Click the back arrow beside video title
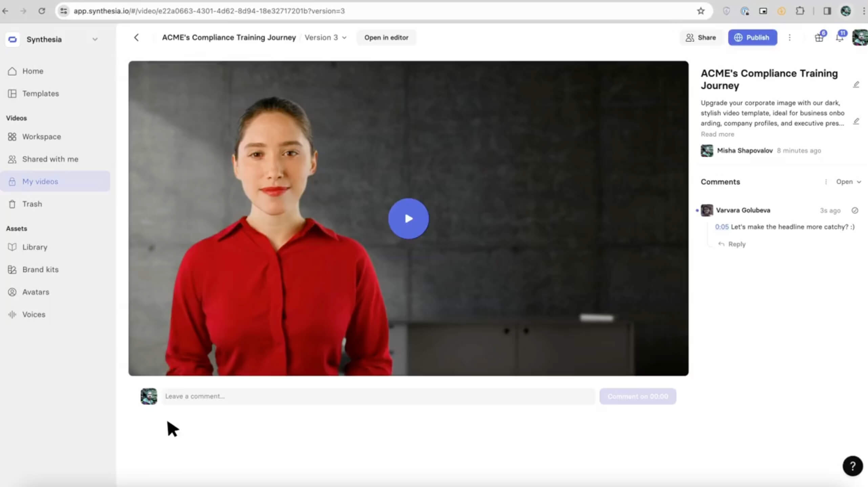Screen dimensions: 868x487 [136, 38]
